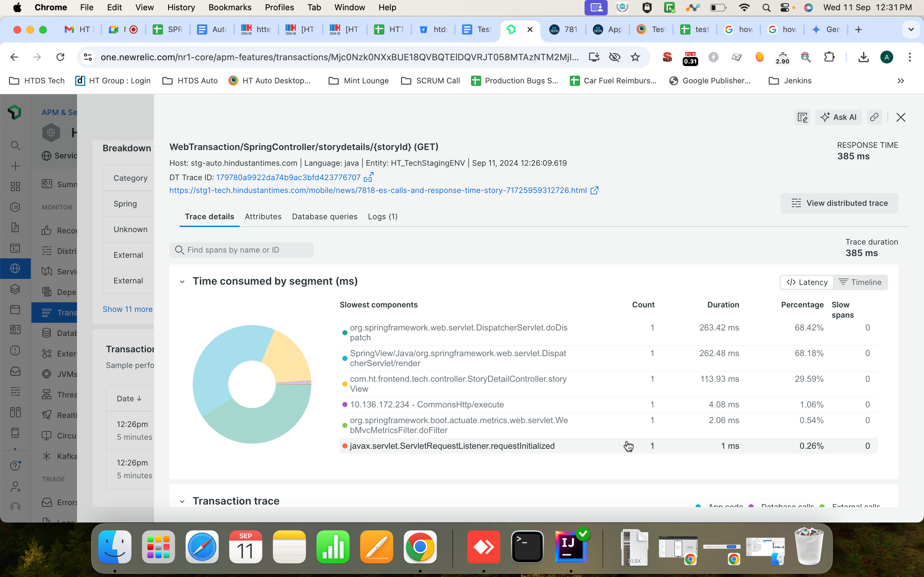
Task: Click the copy permalink chain icon
Action: click(874, 117)
